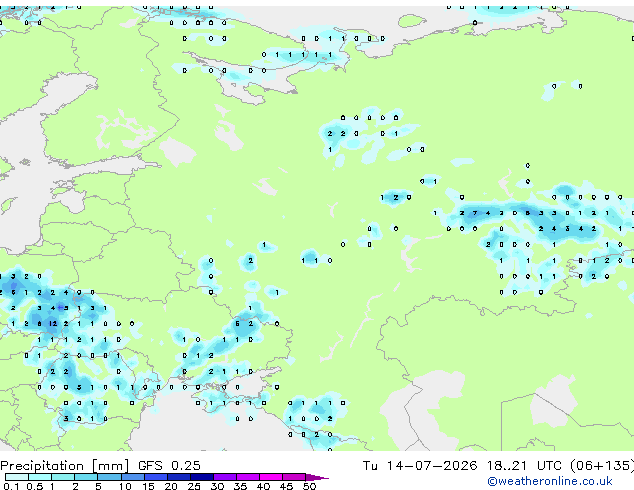
Task: Click the 0.5–1 mm legend color swatch
Action: coord(40,477)
